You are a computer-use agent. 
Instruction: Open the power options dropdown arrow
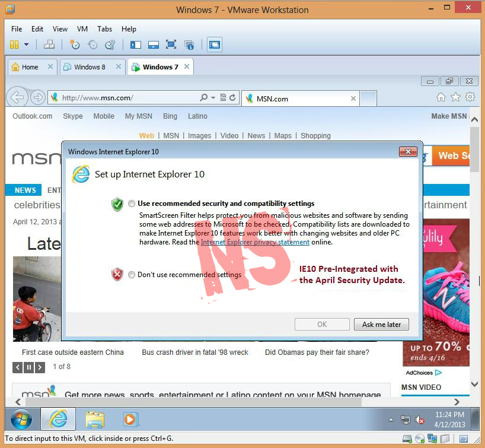[27, 45]
